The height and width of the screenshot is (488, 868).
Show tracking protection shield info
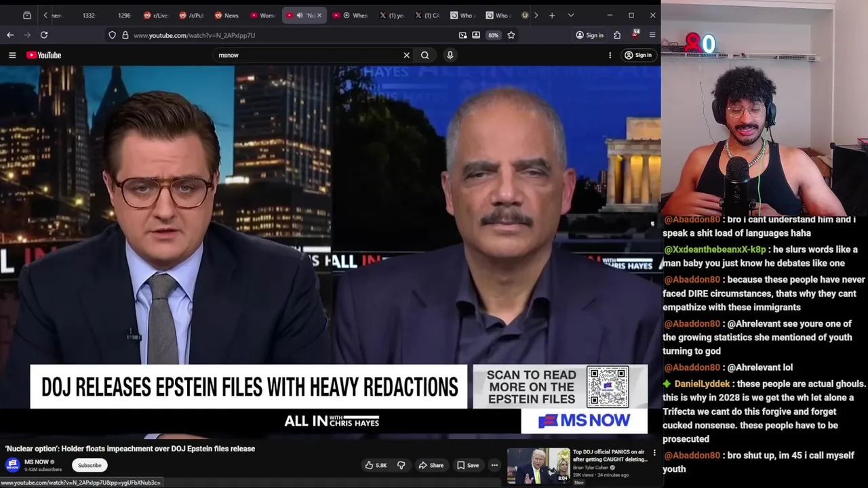[x=112, y=35]
